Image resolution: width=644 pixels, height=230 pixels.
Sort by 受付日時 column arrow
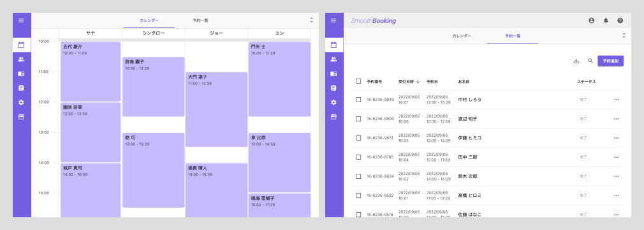[x=418, y=82]
